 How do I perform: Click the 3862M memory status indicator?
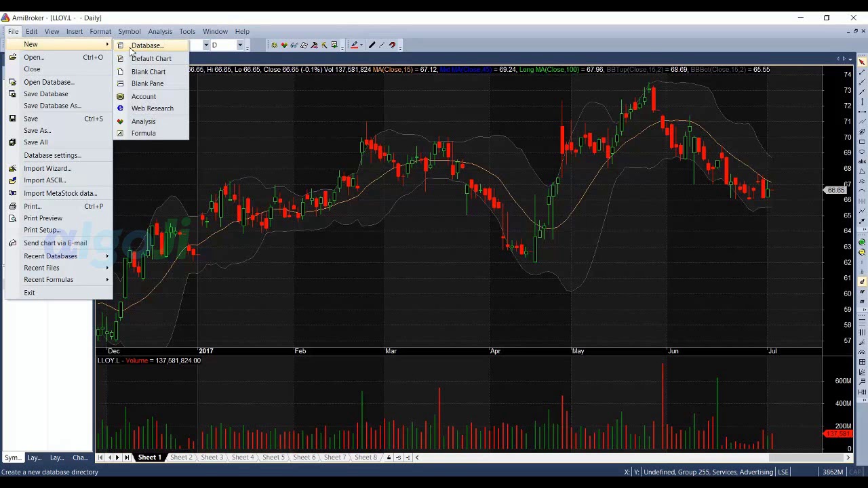[x=833, y=472]
